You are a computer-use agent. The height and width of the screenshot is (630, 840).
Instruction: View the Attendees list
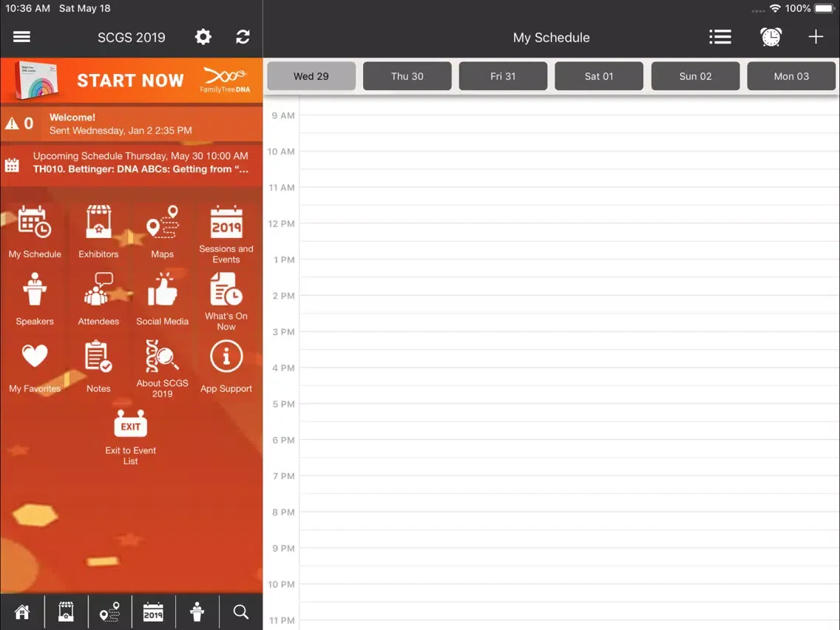(98, 299)
